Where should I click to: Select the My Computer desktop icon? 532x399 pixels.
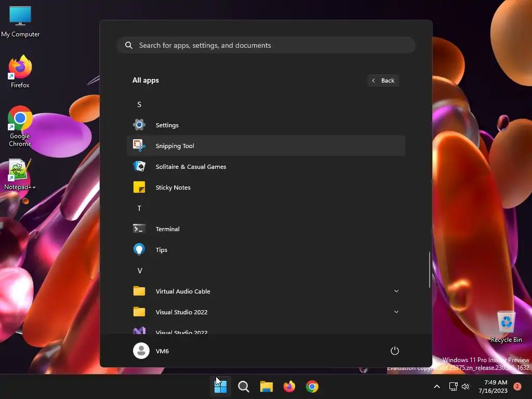(x=20, y=21)
